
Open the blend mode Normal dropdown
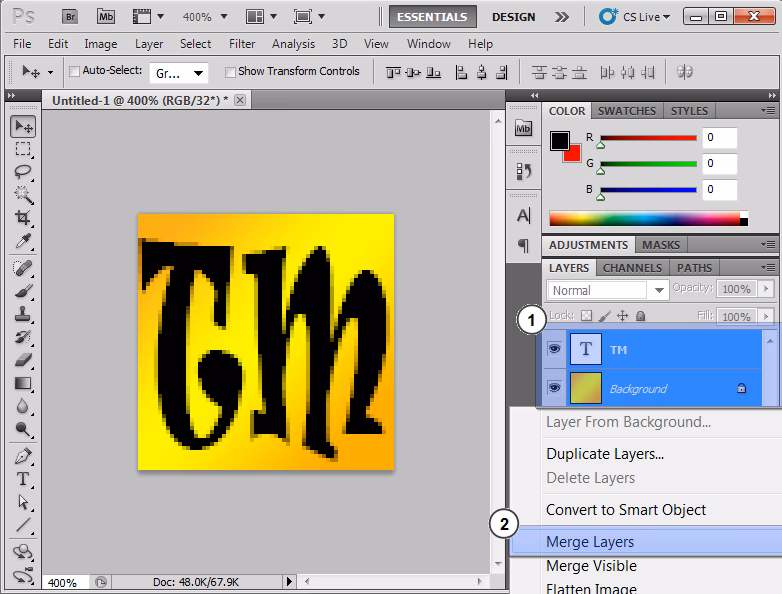click(x=608, y=290)
